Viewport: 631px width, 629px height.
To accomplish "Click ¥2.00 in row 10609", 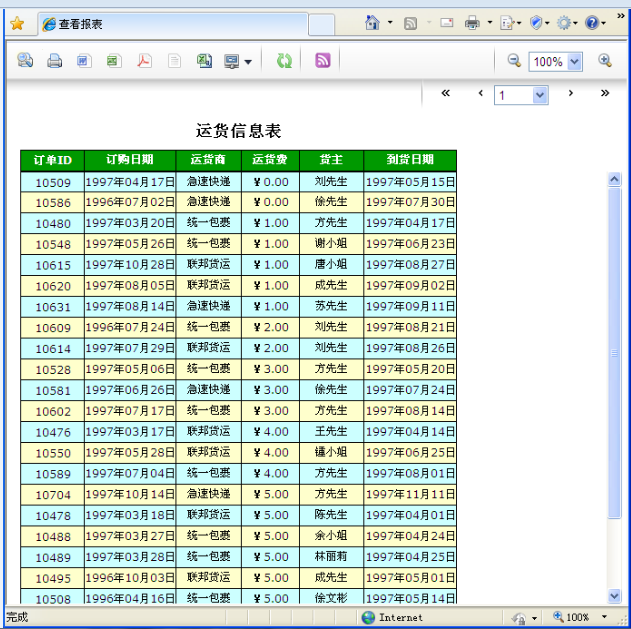I will [270, 327].
